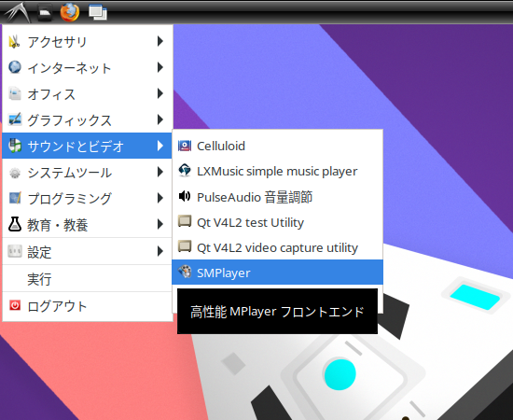Expand the プログラミング submenu arrow

point(160,198)
